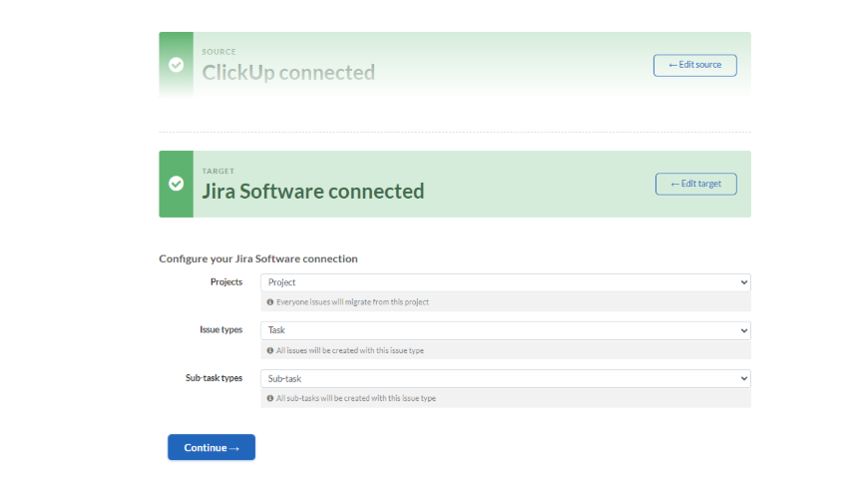Click hint text All issues will be created
This screenshot has width=868, height=493.
(x=350, y=350)
